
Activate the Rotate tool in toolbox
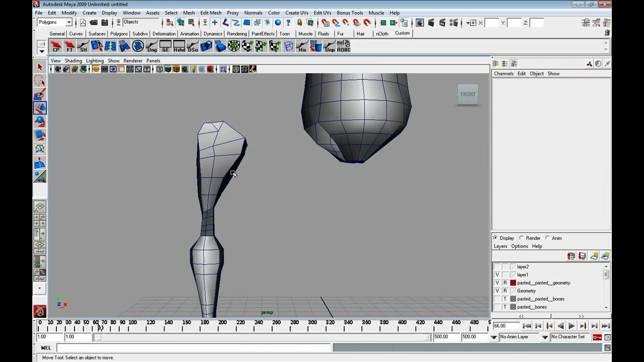point(40,122)
